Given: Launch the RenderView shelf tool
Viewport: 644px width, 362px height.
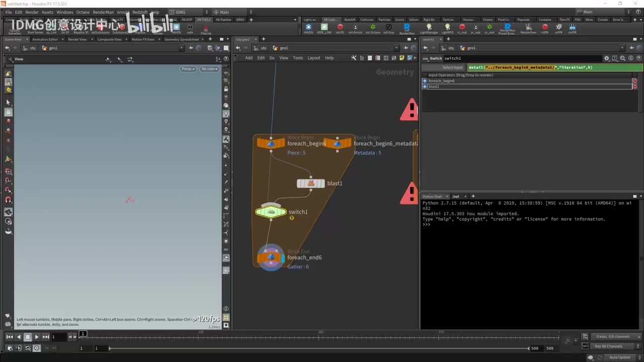Looking at the screenshot, I should pos(528,28).
